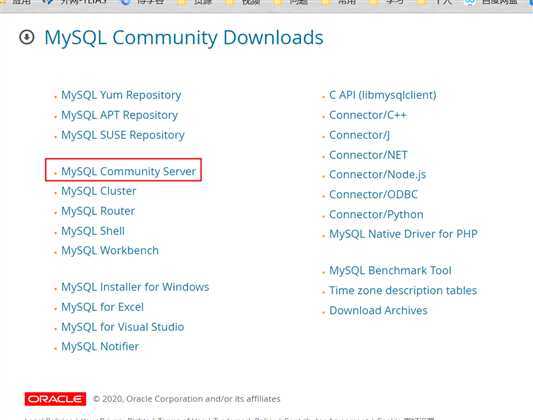Open the MySQL Yum Repository link

[x=121, y=95]
